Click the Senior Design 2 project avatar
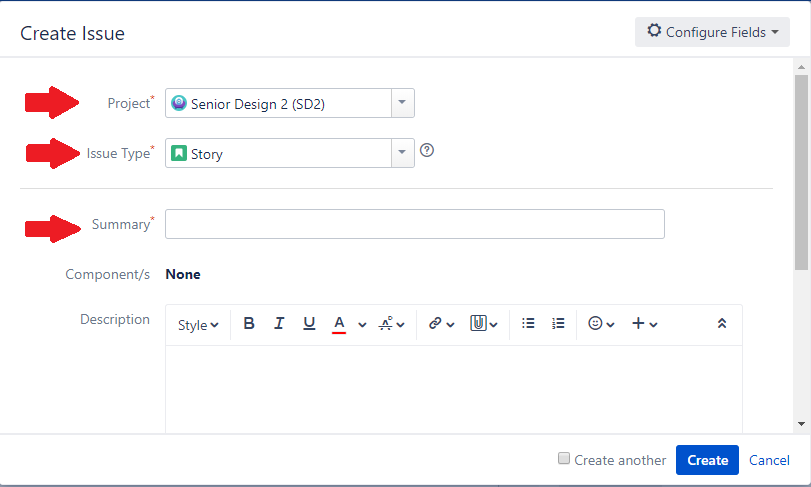Image resolution: width=811 pixels, height=487 pixels. [179, 103]
